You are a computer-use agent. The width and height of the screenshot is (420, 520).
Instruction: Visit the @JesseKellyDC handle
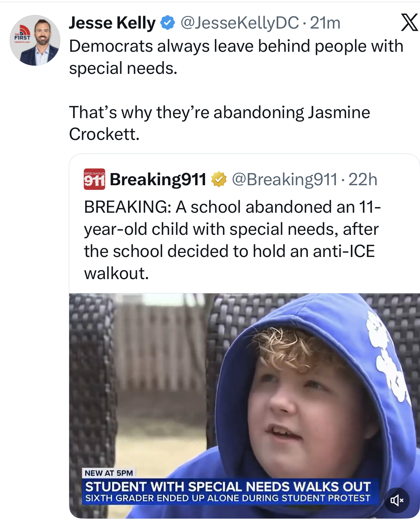tap(240, 23)
